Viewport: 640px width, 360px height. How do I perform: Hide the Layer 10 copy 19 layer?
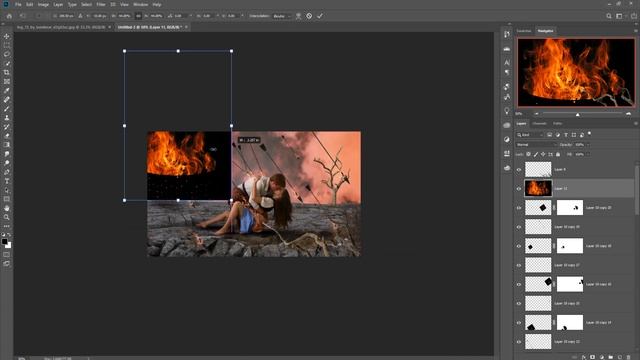point(519,227)
